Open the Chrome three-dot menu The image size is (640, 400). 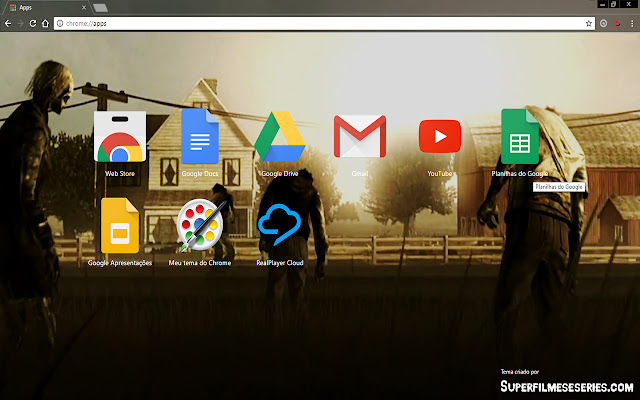coord(632,24)
